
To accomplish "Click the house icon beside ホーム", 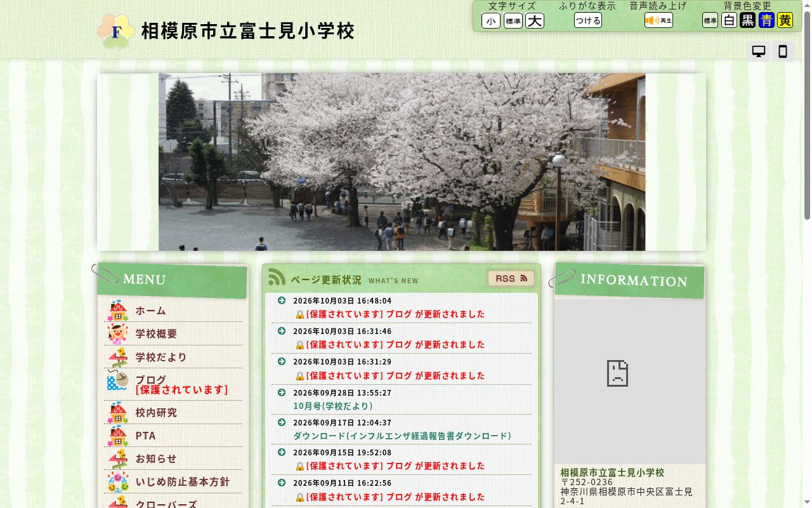I will click(x=118, y=311).
